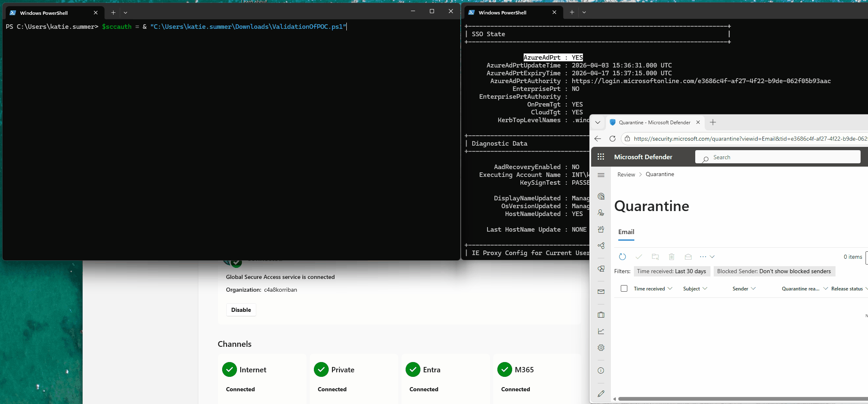Switch to Quarantine - Microsoft Defender browser tab

pyautogui.click(x=654, y=122)
